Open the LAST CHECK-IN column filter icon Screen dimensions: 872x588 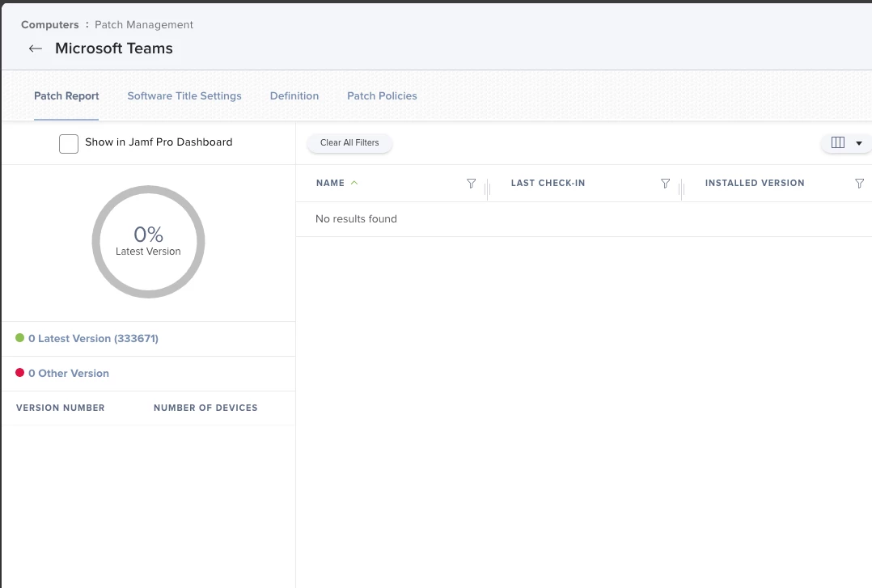click(x=665, y=184)
